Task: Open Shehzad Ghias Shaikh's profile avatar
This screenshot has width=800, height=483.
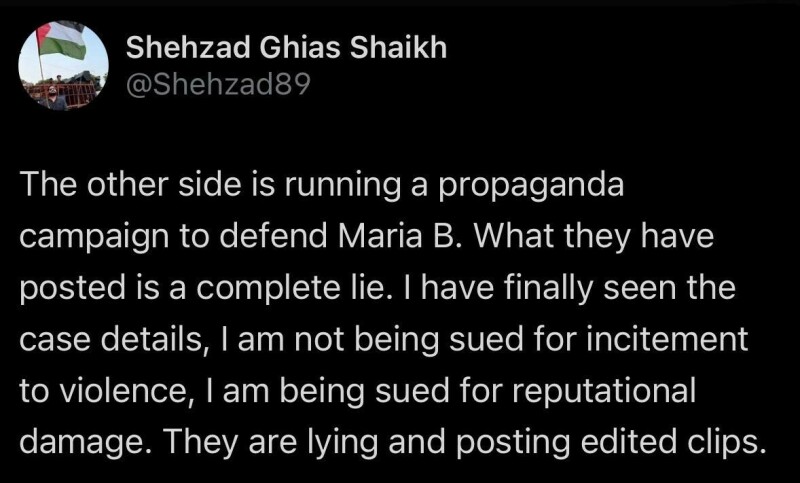Action: tap(63, 66)
